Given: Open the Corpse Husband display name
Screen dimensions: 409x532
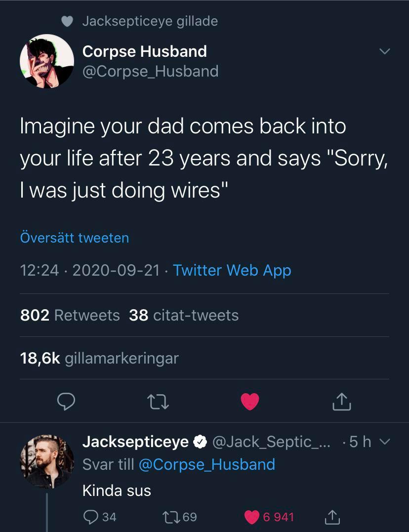Looking at the screenshot, I should (x=145, y=51).
